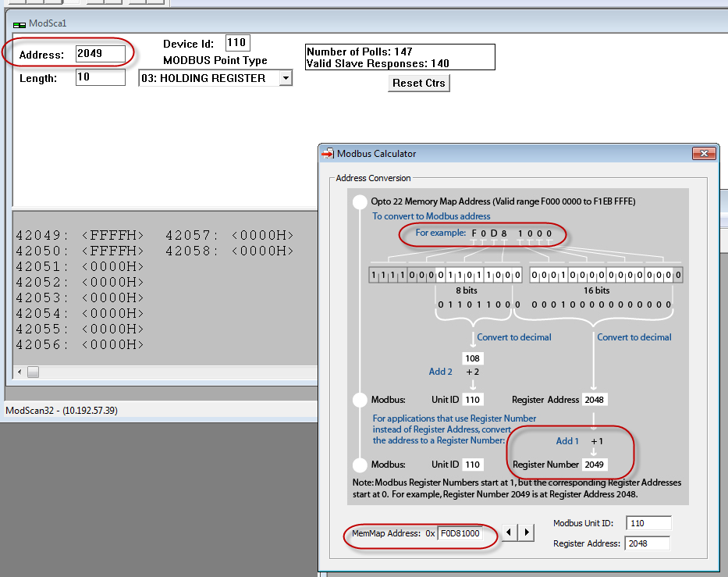
Task: Click data row 42056: <0000H>
Action: (x=80, y=344)
